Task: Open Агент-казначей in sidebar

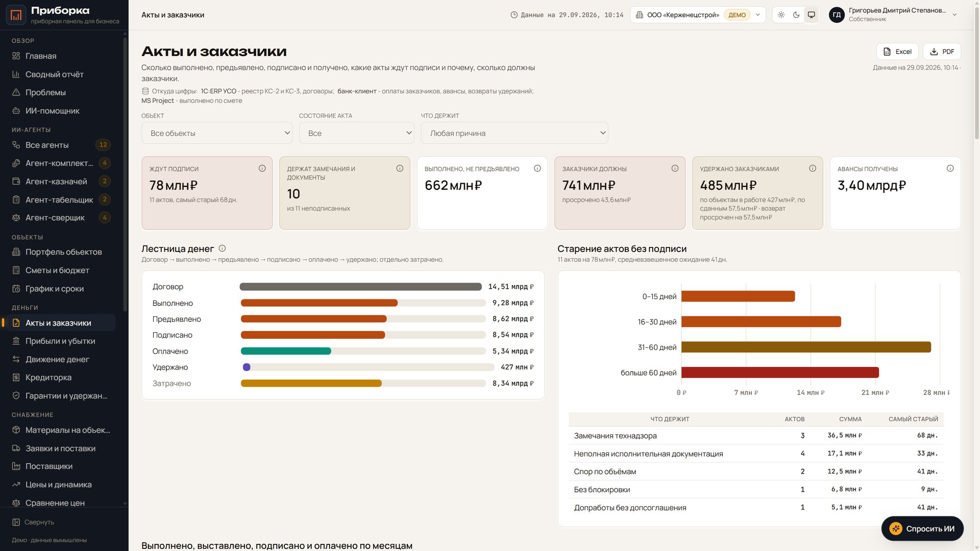Action: 61,181
